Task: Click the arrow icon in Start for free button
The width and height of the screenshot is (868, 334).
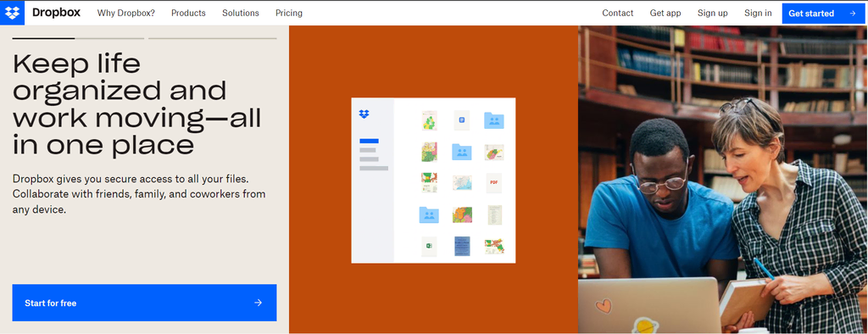Action: (x=258, y=303)
